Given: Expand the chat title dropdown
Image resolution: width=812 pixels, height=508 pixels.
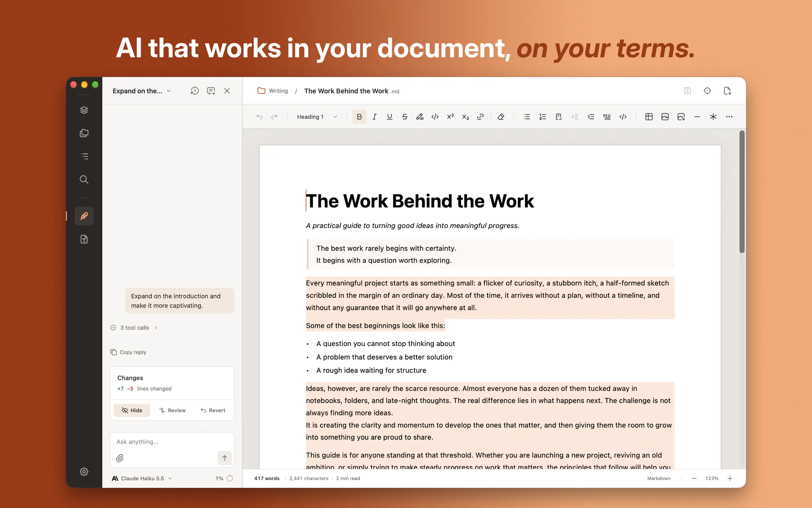Looking at the screenshot, I should (142, 91).
